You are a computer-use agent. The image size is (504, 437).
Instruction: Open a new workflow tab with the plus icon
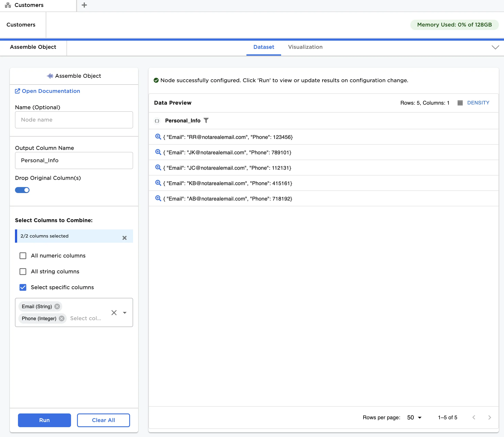point(84,5)
